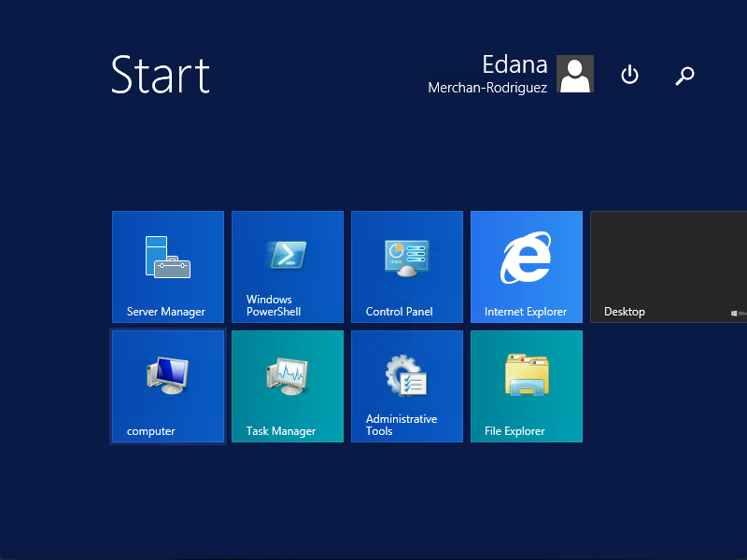Open the File Explorer tile
The width and height of the screenshot is (747, 560).
527,386
